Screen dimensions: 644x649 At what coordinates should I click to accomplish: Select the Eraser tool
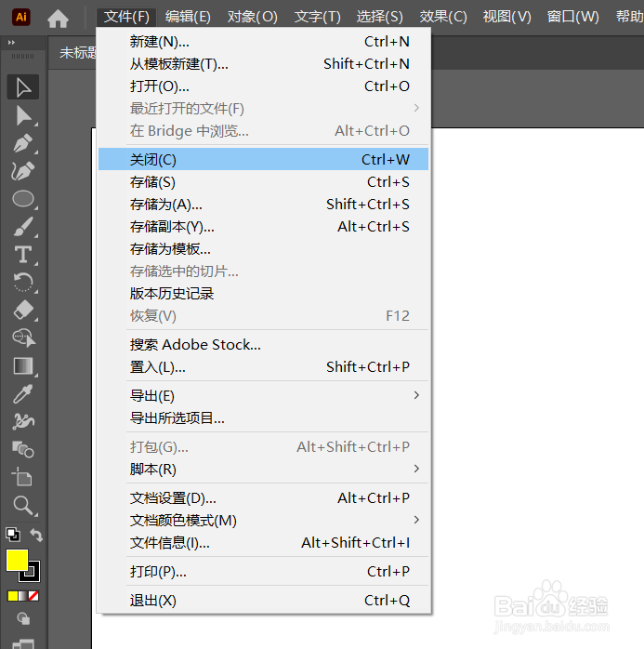pos(23,311)
